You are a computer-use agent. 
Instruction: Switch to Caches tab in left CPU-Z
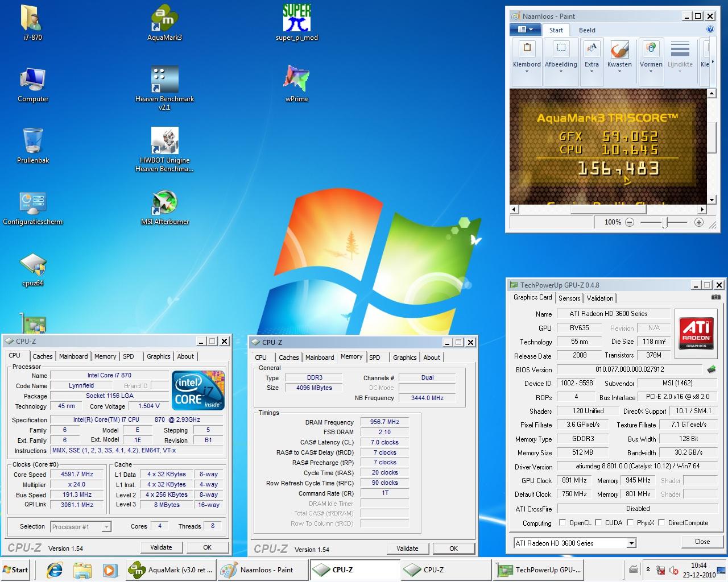(x=43, y=356)
